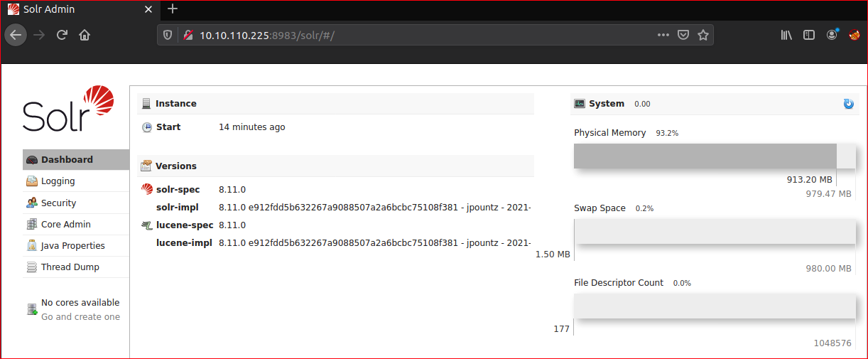Bookmark this page with star
This screenshot has width=868, height=359.
[703, 35]
